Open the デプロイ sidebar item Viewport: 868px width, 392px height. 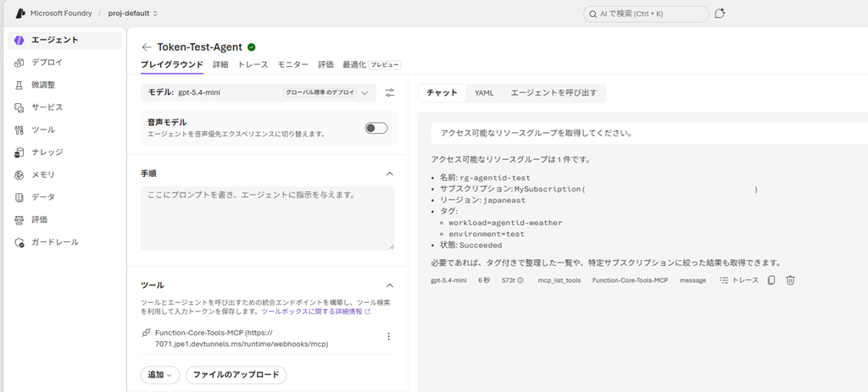coord(64,63)
